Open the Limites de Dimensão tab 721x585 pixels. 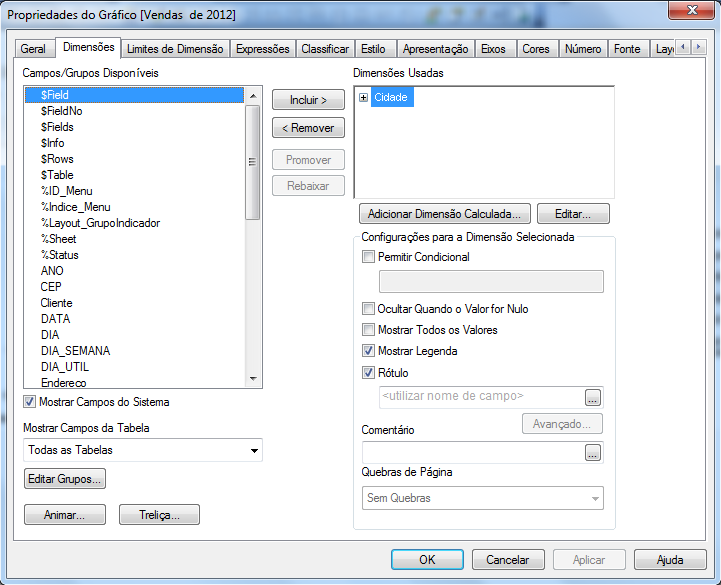click(175, 49)
